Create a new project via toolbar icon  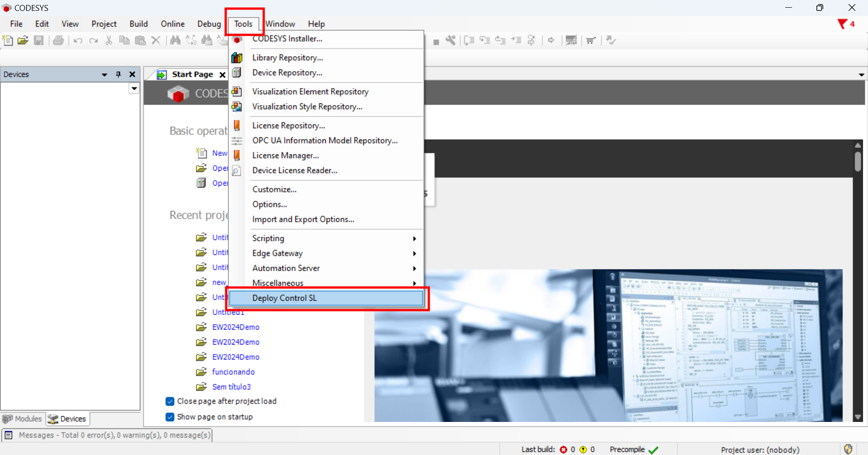click(x=8, y=40)
